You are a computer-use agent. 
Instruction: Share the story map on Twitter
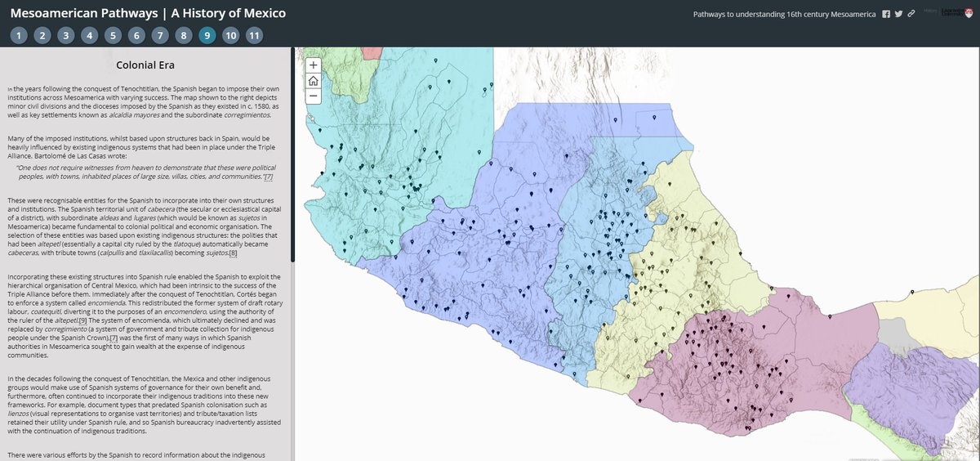(x=898, y=14)
